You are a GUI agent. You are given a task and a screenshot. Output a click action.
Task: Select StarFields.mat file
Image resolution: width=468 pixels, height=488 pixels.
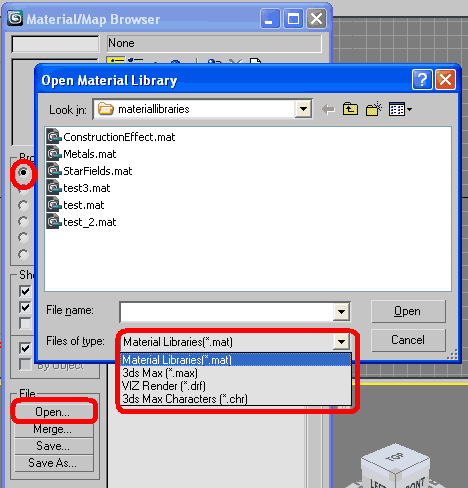pos(89,171)
